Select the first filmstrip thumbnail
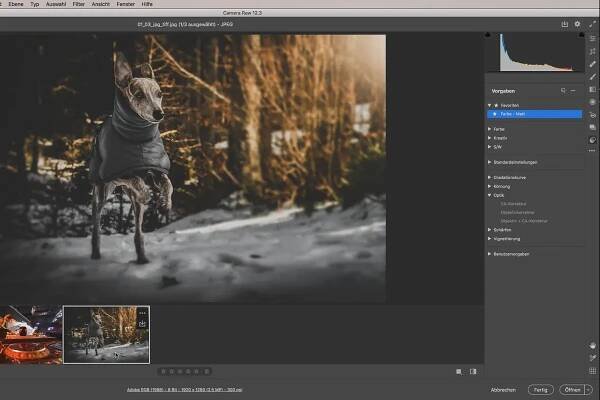The image size is (600, 400). 31,335
